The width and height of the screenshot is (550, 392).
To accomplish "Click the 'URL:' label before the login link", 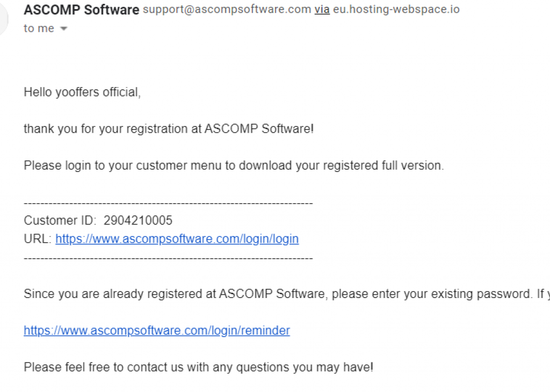I will [38, 239].
